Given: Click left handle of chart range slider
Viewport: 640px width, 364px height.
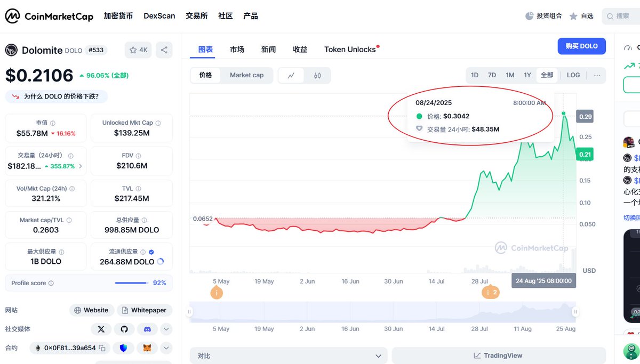Looking at the screenshot, I should 189,312.
